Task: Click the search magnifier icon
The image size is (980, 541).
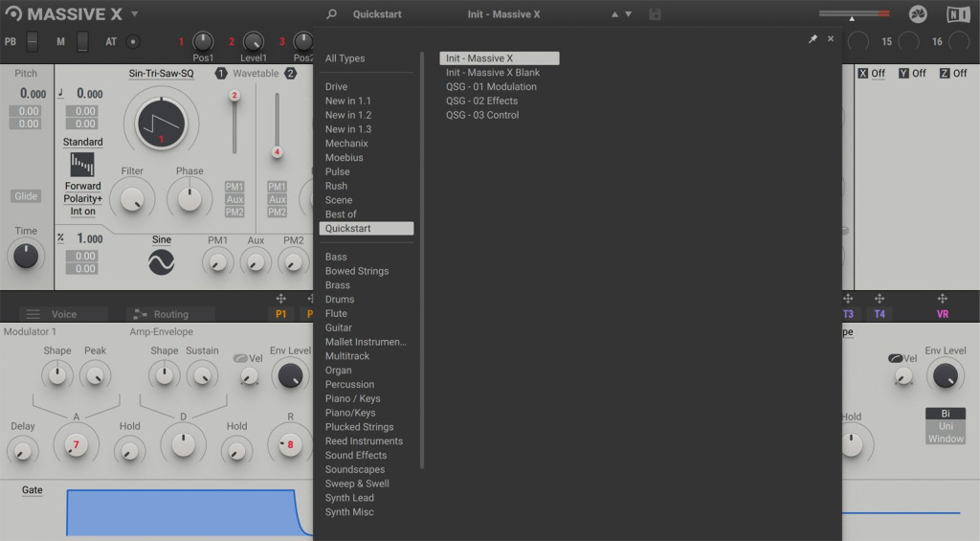Action: [x=332, y=13]
